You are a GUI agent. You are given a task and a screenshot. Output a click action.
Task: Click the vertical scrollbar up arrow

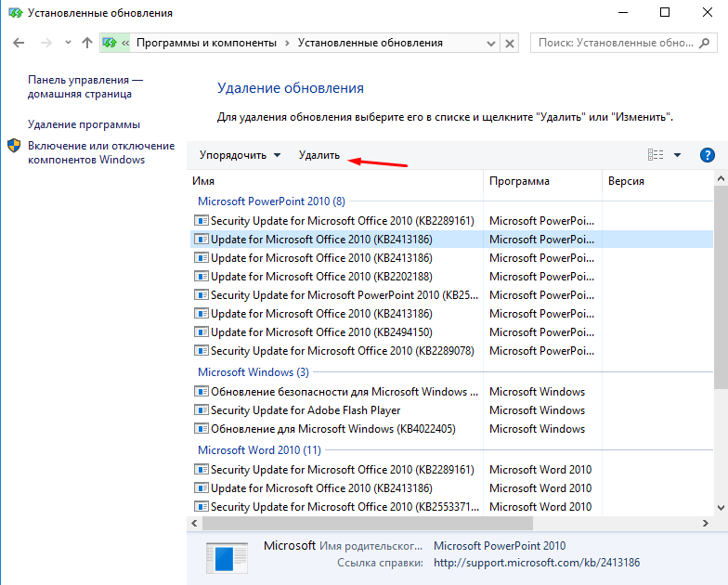[721, 178]
